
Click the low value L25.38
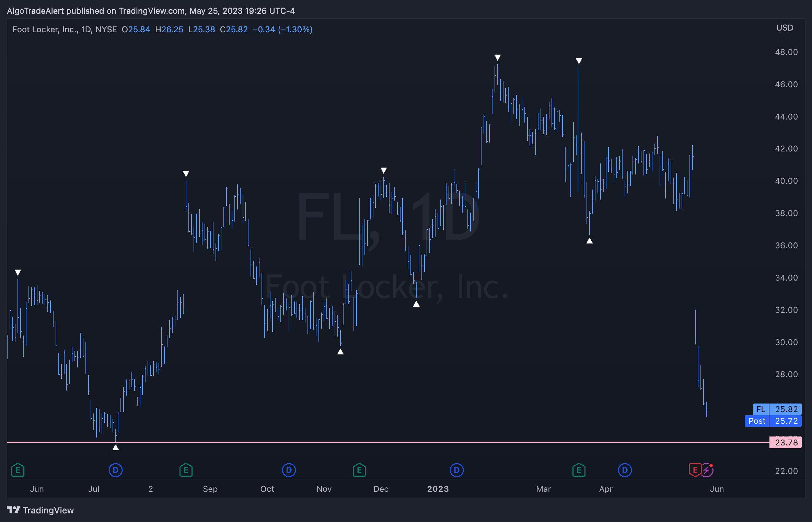point(201,30)
